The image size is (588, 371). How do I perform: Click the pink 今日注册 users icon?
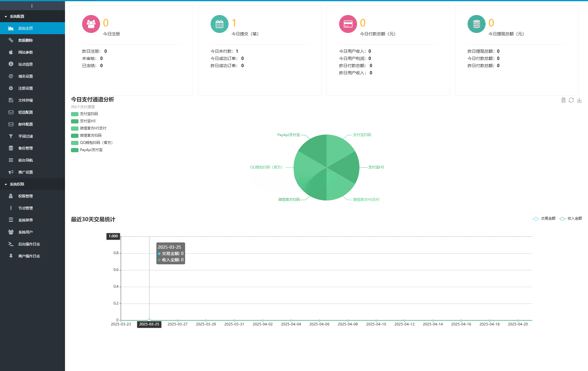[91, 24]
